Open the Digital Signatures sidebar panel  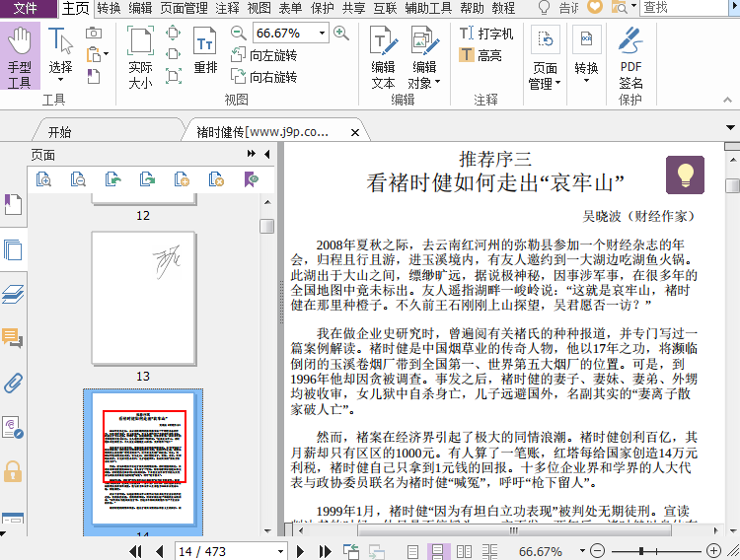tap(13, 427)
